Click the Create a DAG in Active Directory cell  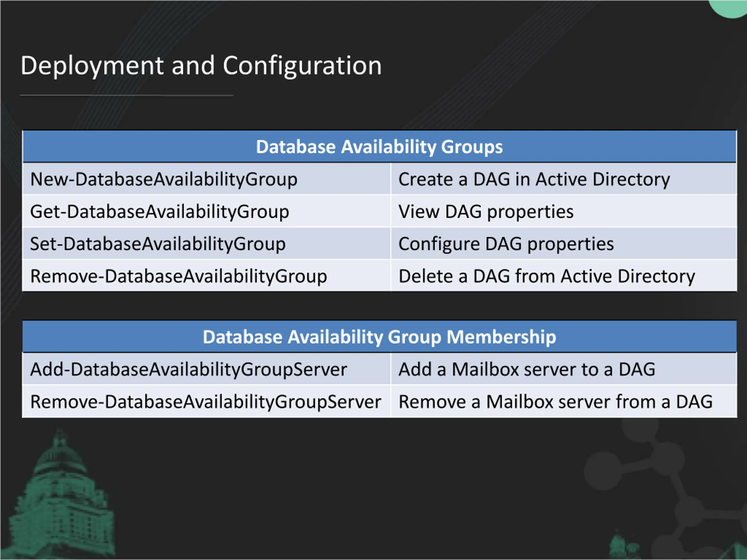click(x=564, y=179)
